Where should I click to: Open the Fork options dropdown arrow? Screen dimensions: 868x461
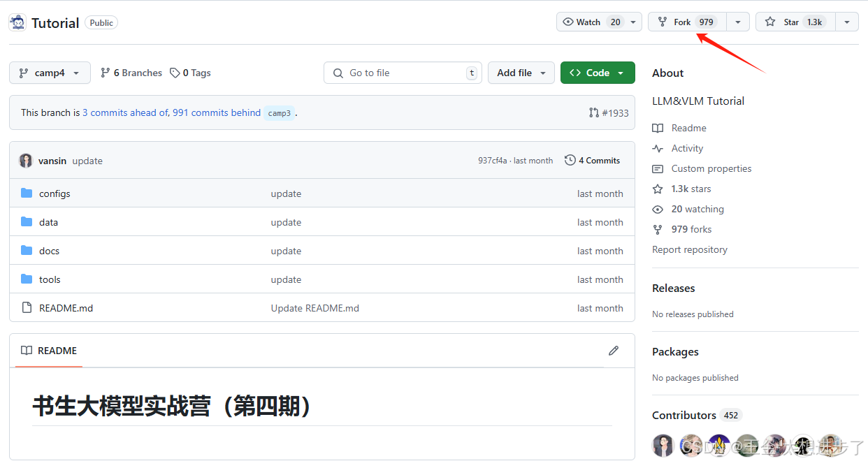(x=738, y=22)
